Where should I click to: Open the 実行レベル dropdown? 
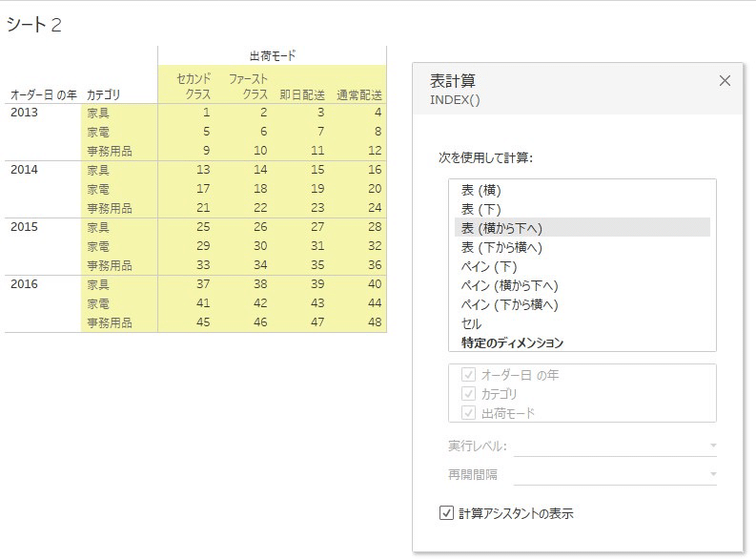click(x=615, y=446)
